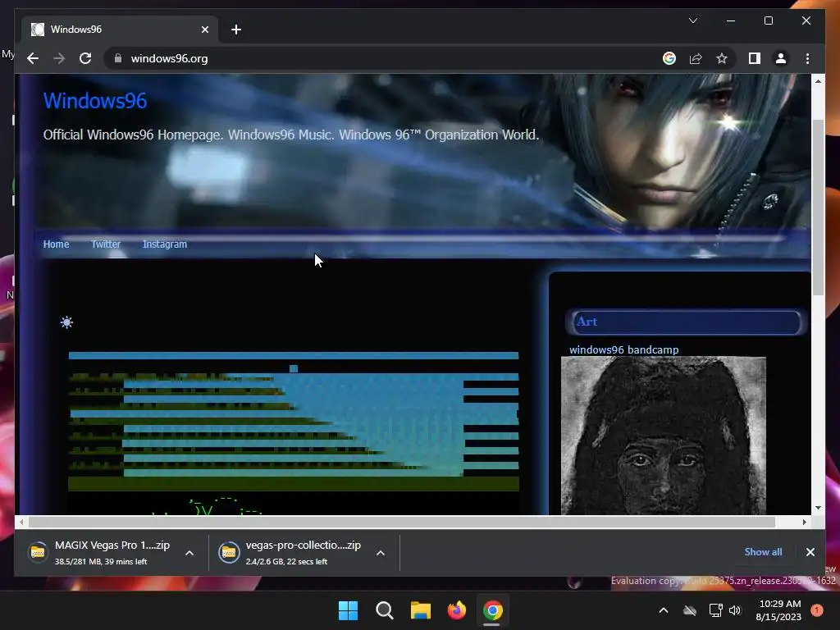The height and width of the screenshot is (630, 840).
Task: Click vegas-pro-collection zip file icon
Action: 229,552
